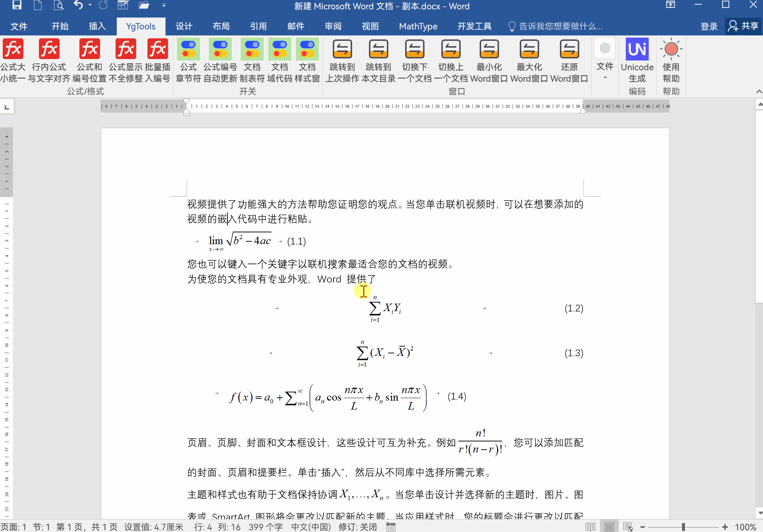Image resolution: width=763 pixels, height=532 pixels.
Task: Click 公式和编号位置 icon
Action: (x=90, y=49)
